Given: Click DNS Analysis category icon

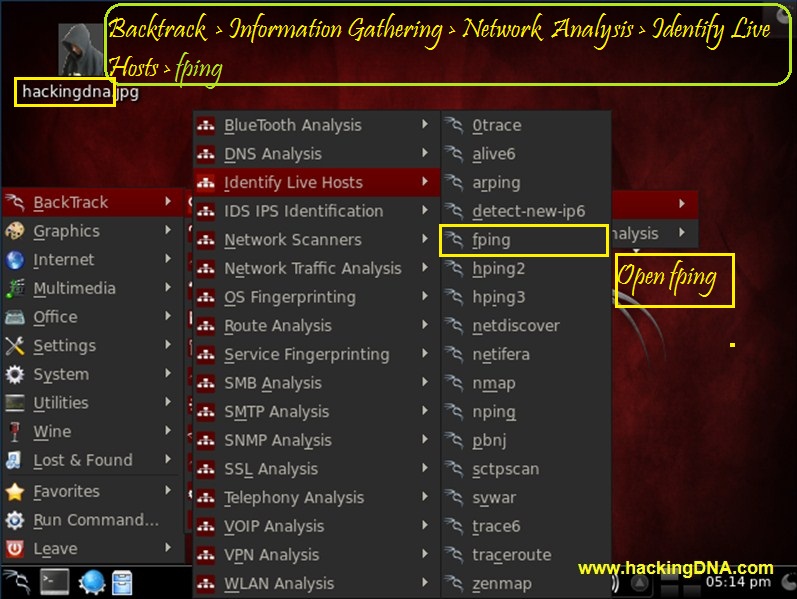Looking at the screenshot, I should tap(206, 154).
